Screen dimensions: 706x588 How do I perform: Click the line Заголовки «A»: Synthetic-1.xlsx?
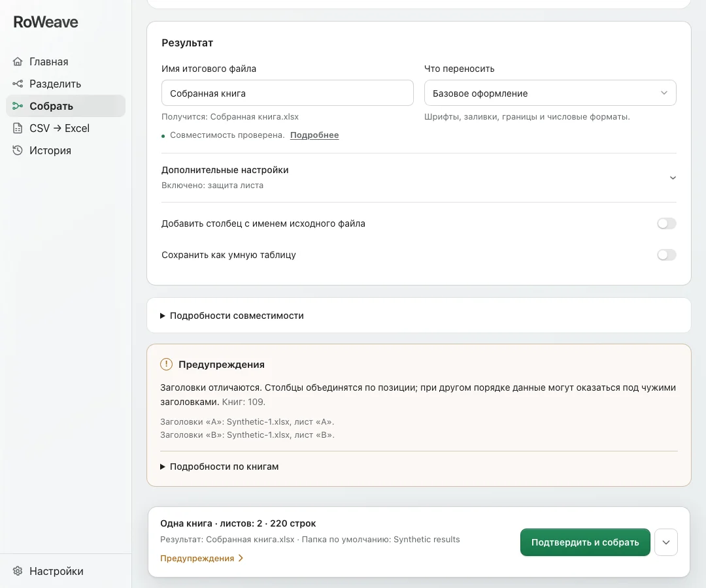tap(247, 422)
